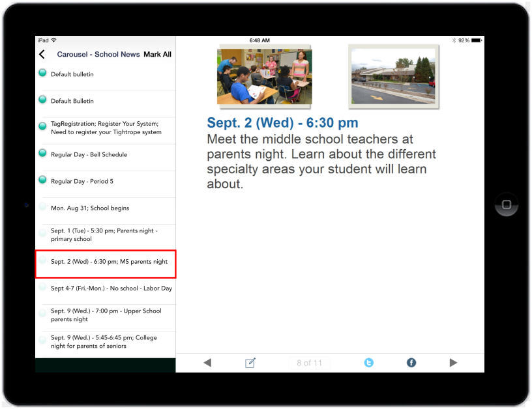Toggle unread dot for TagRegistration bulletin
This screenshot has height=409, width=532.
[x=42, y=126]
